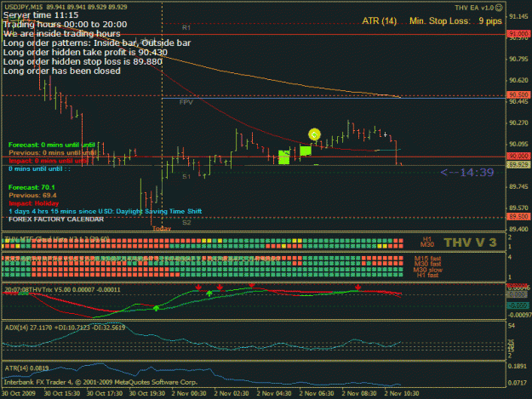The image size is (532, 399).
Task: Click the THV V 3 indicator title
Action: point(470,242)
